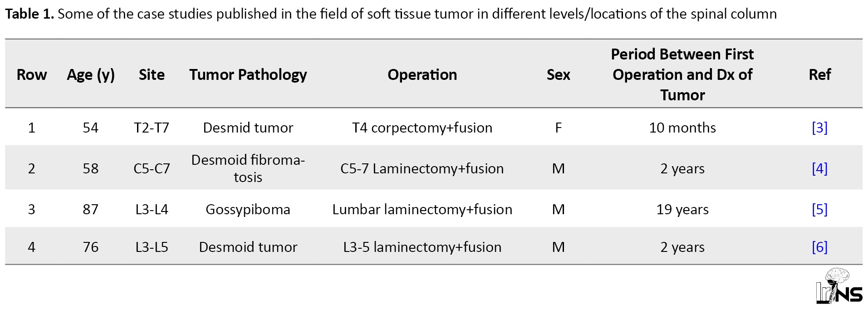Open reference link [4]
This screenshot has height=315, width=868.
819,168
